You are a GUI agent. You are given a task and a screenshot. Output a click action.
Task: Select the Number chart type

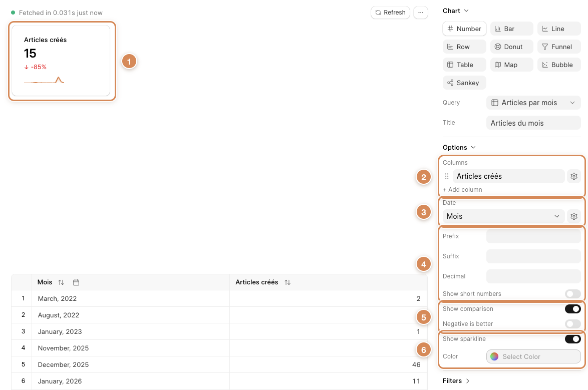[464, 29]
